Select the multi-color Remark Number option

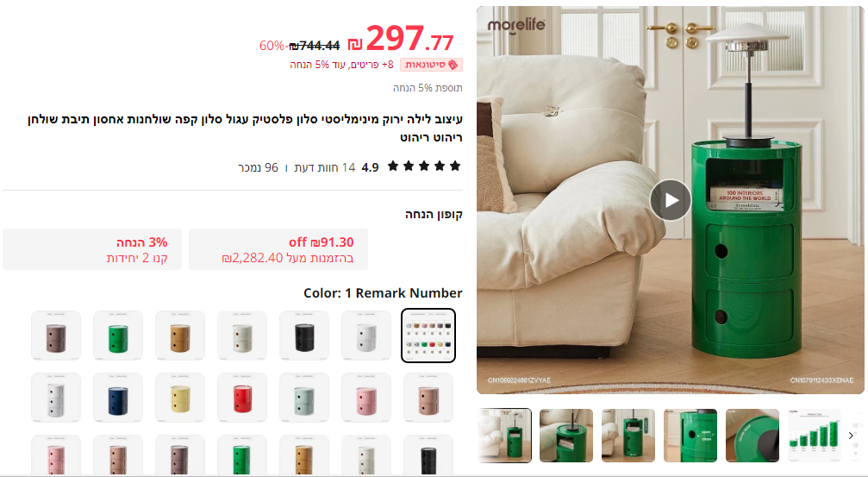(x=428, y=336)
